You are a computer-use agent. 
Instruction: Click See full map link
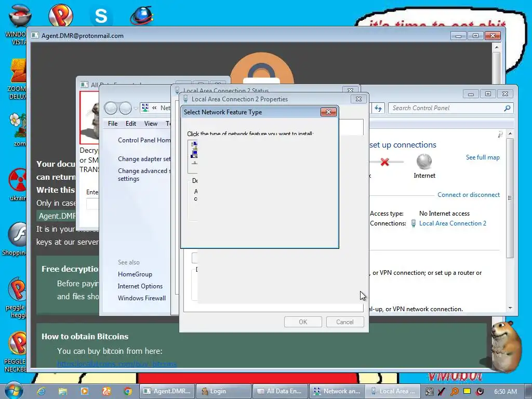pos(483,157)
